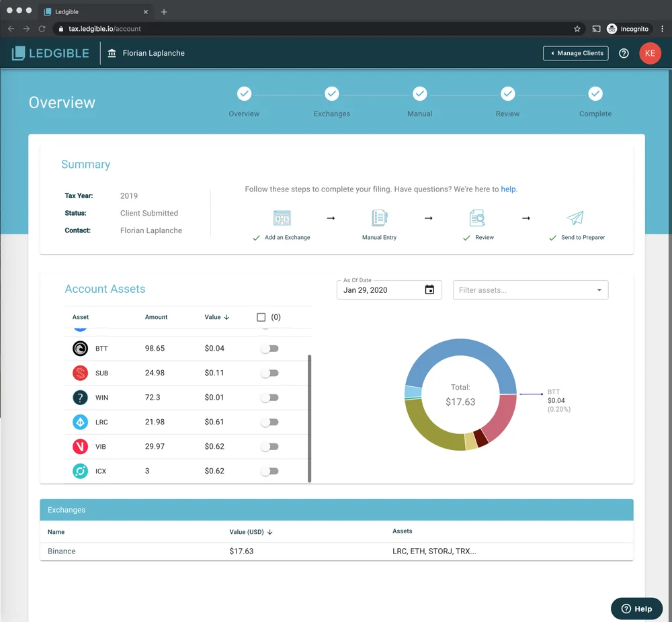Switch to the Review step at the top

click(507, 94)
